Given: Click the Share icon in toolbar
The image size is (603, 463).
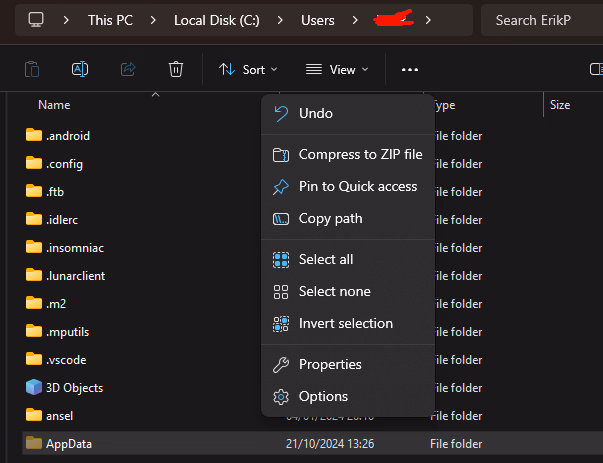Looking at the screenshot, I should [128, 69].
